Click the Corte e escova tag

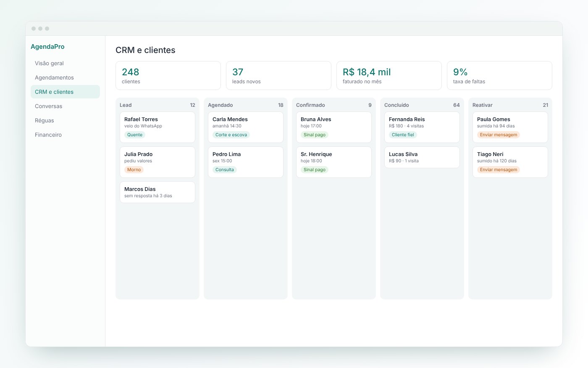coord(231,135)
